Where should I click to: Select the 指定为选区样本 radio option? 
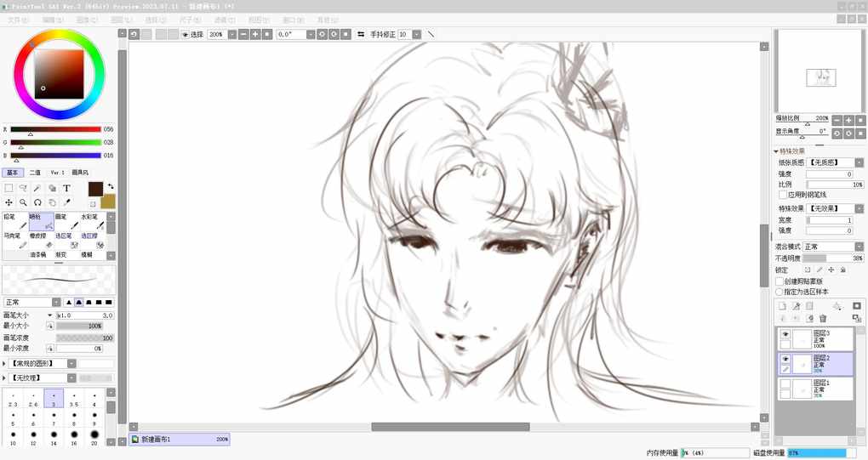coord(779,292)
